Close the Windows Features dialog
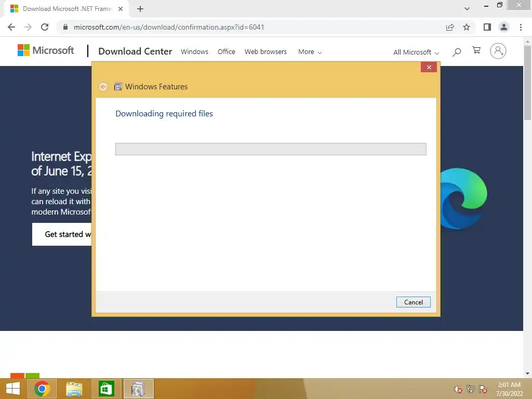 tap(429, 67)
